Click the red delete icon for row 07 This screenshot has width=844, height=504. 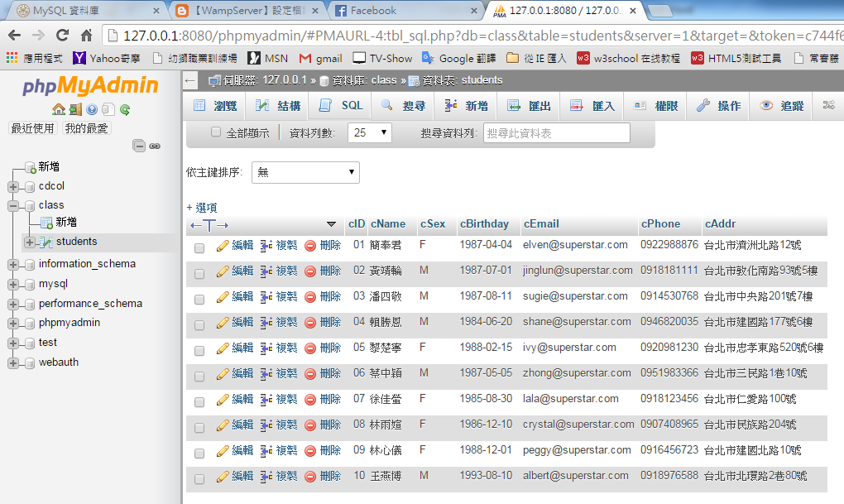point(310,400)
